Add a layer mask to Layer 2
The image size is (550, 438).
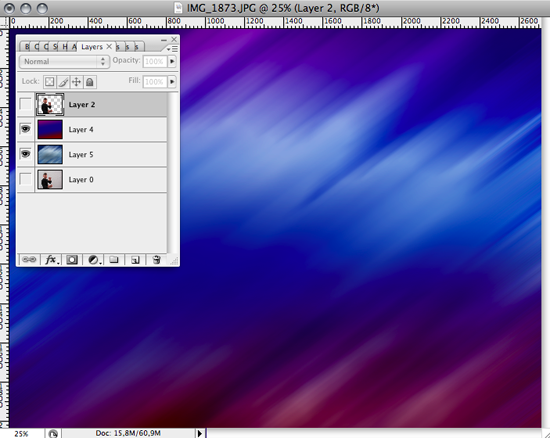point(72,260)
